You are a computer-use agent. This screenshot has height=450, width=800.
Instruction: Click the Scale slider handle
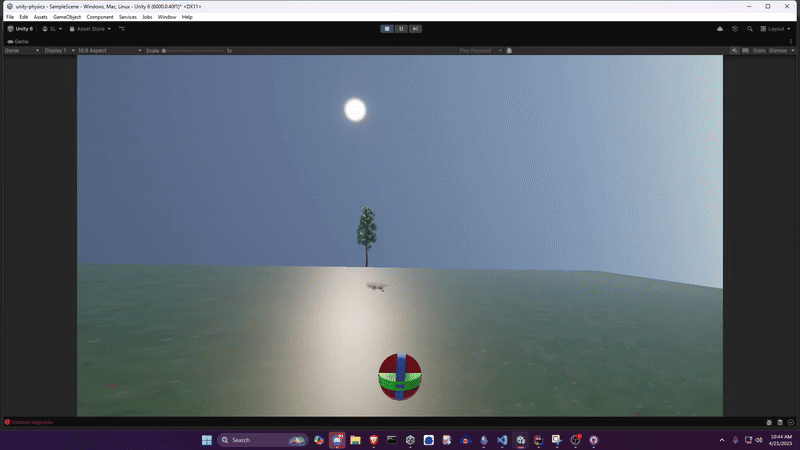[164, 51]
